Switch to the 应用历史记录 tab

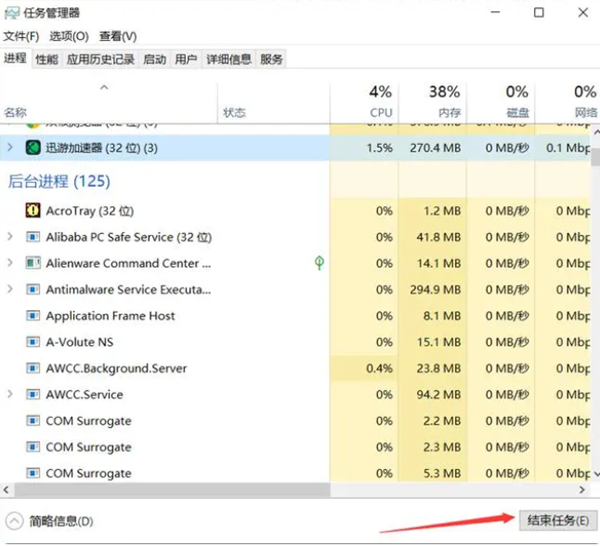click(101, 59)
